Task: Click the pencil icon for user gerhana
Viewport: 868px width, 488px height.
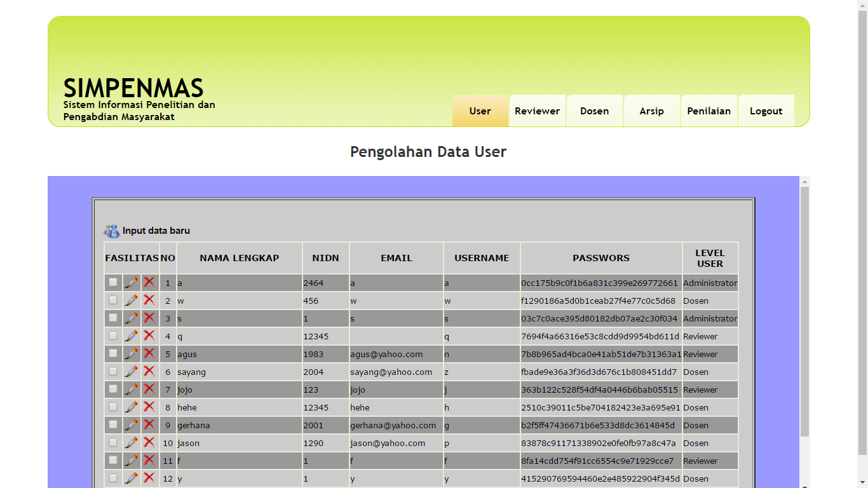Action: 132,425
